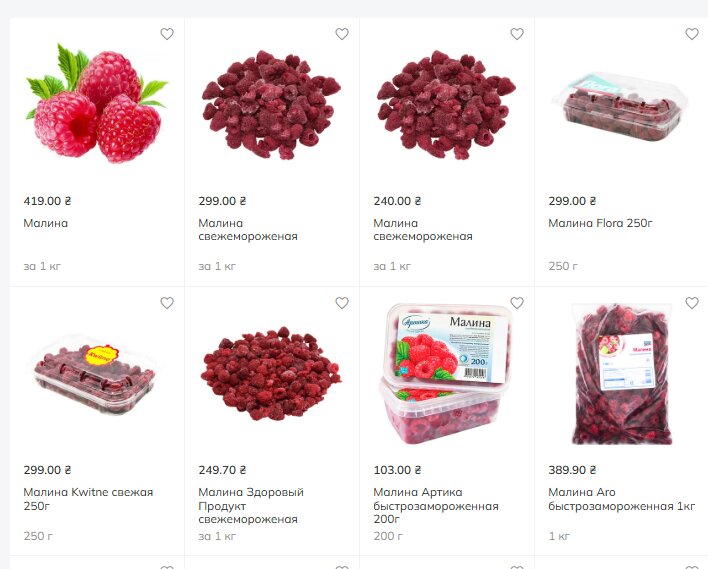Click heart on Малина Aro 1кг
This screenshot has height=569, width=708.
(692, 303)
